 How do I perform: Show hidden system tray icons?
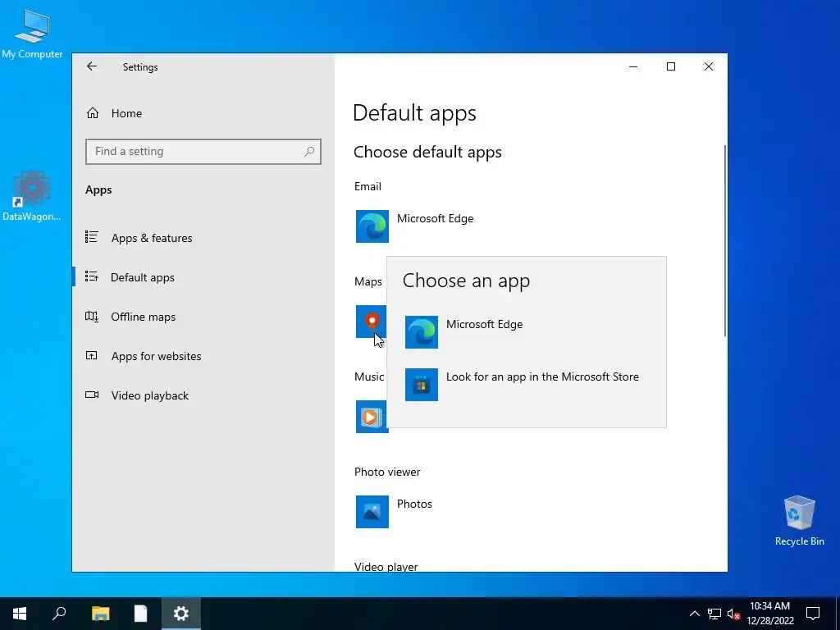[694, 614]
